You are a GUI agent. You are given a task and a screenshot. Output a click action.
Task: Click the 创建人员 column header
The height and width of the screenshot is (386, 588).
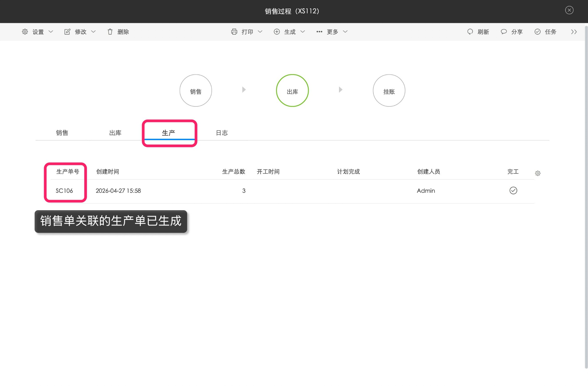pyautogui.click(x=429, y=172)
